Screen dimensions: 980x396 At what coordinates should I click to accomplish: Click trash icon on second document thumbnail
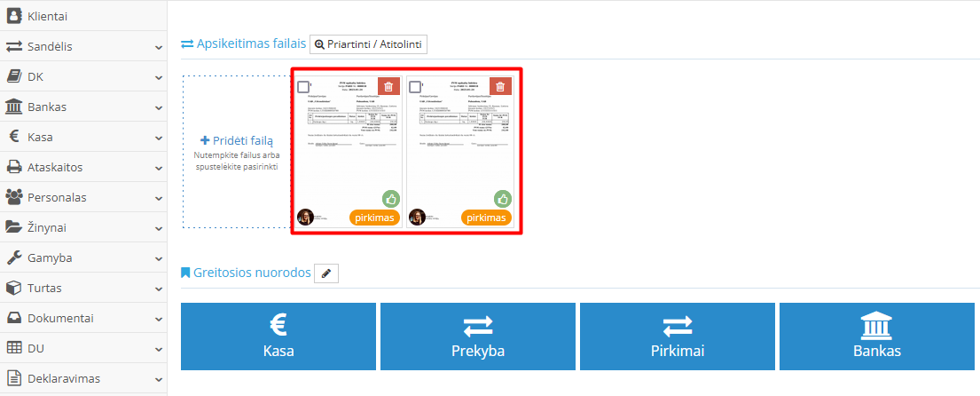pos(500,86)
